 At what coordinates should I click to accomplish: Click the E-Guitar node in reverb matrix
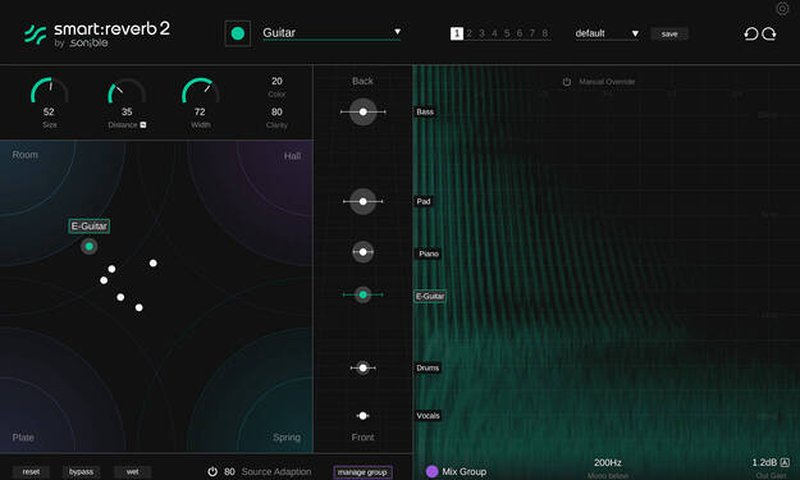tap(89, 246)
